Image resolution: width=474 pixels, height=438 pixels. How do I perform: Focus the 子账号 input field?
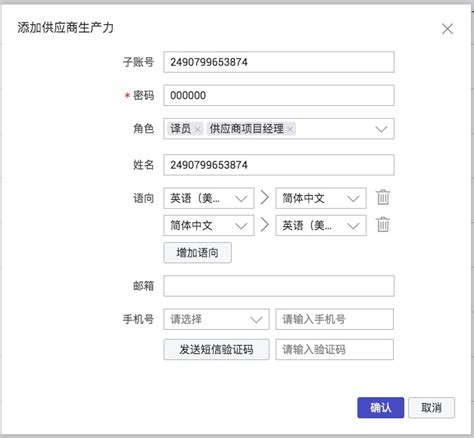[x=279, y=62]
